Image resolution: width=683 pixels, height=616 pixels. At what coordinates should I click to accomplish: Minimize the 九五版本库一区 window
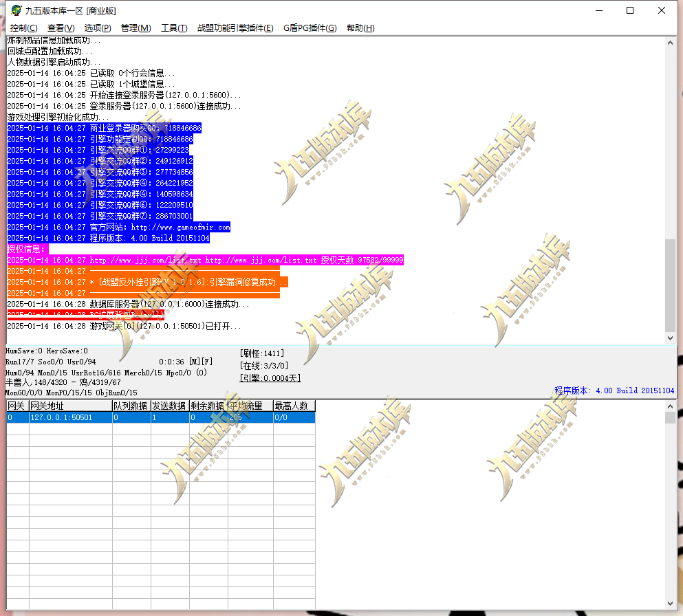[599, 10]
